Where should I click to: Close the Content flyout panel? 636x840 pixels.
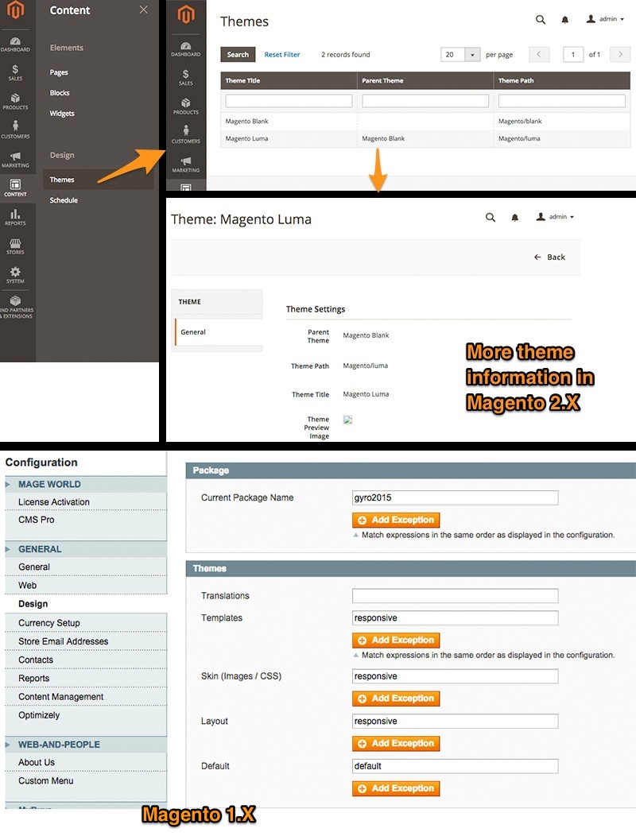143,10
